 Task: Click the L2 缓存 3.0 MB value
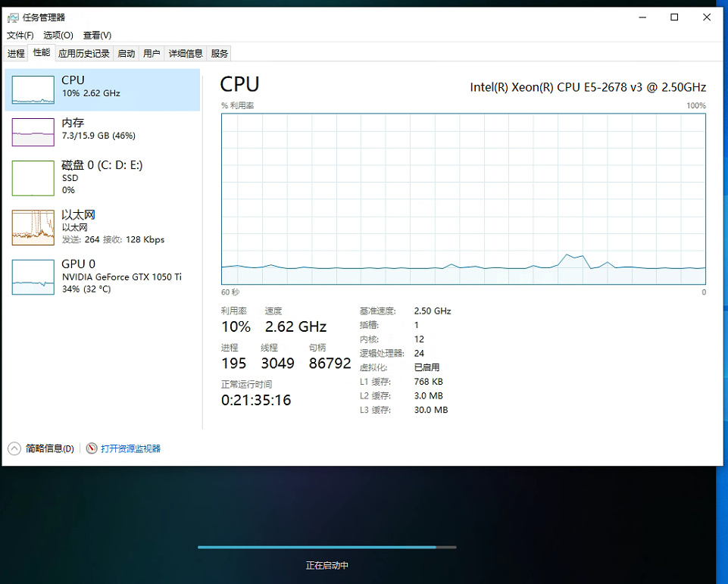[x=428, y=395]
